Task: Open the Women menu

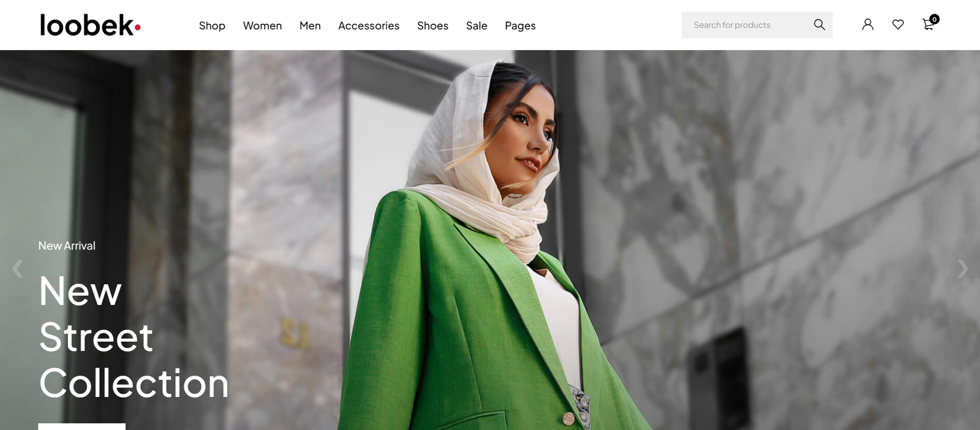Action: pos(262,26)
